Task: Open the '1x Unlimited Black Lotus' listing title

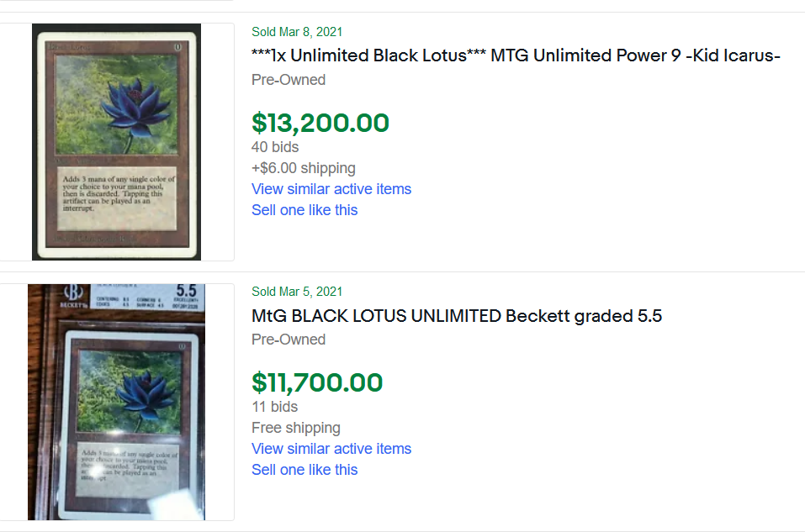Action: [x=516, y=55]
